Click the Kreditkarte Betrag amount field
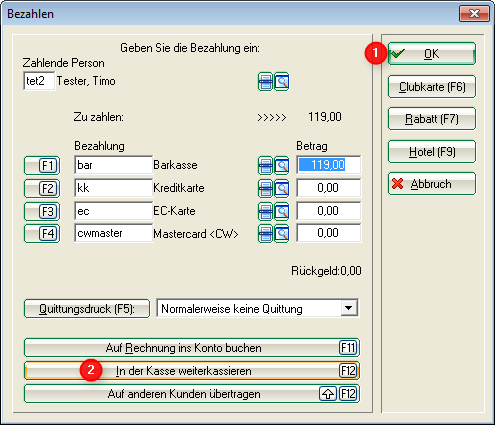 328,188
